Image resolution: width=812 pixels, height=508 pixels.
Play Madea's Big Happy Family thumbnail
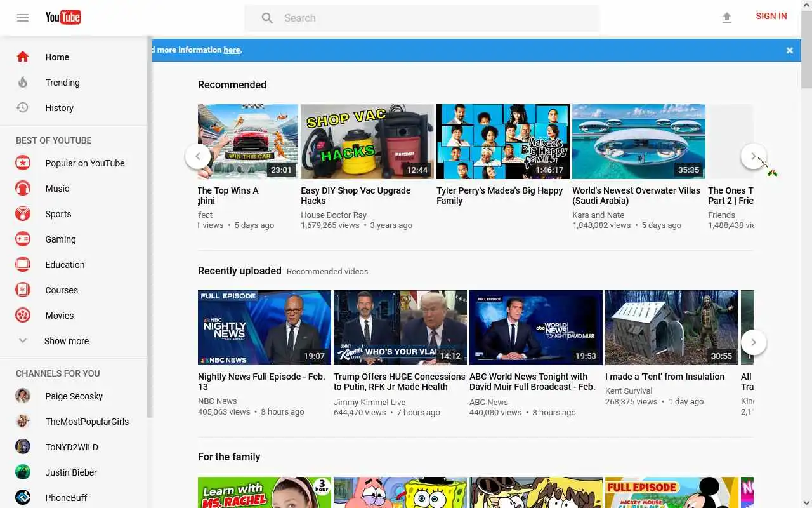(503, 142)
